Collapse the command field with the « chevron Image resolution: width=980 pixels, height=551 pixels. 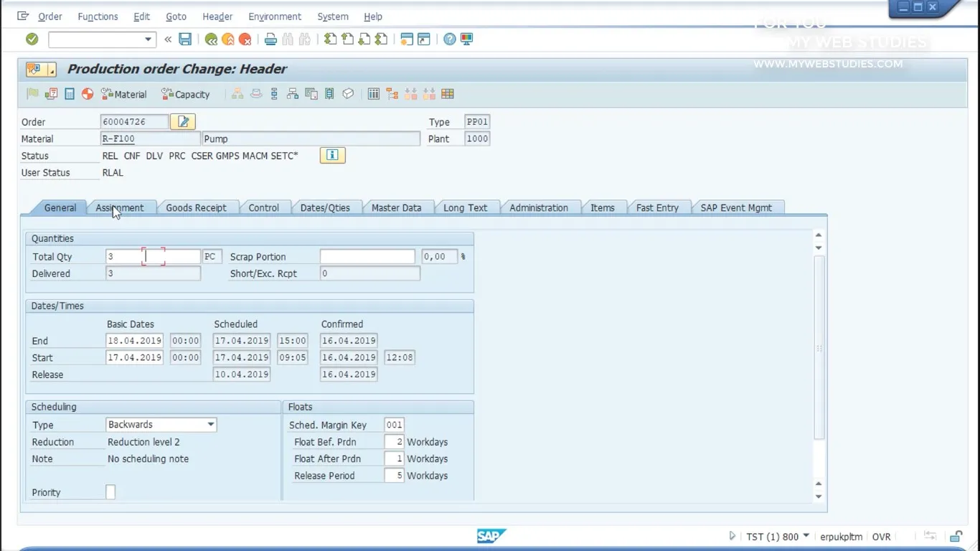pyautogui.click(x=168, y=39)
